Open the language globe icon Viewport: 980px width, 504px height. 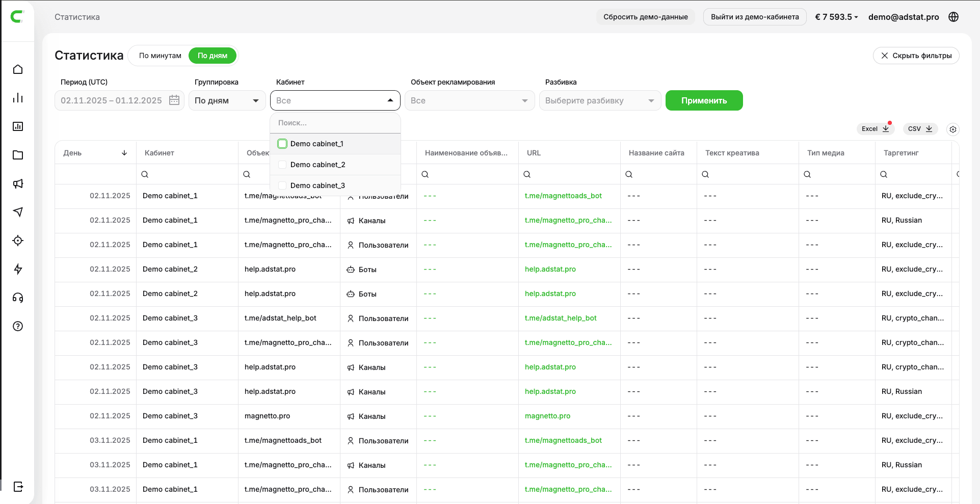coord(953,17)
